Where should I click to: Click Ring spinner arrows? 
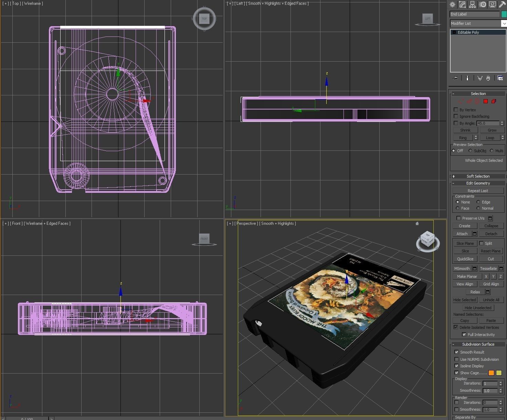(x=476, y=138)
